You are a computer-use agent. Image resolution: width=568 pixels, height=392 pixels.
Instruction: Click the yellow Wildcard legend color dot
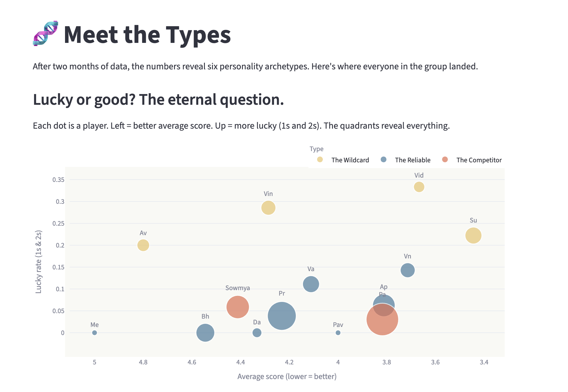coord(320,159)
